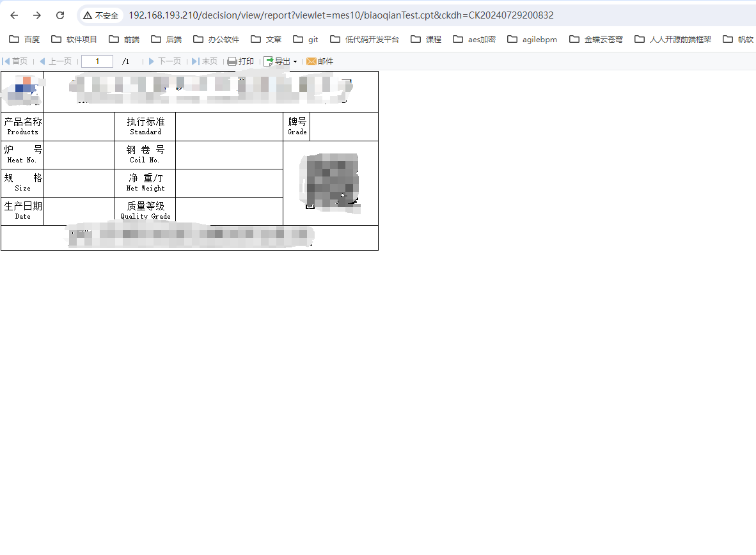The width and height of the screenshot is (756, 555).
Task: Open the 办公软件 bookmark folder
Action: pyautogui.click(x=216, y=39)
